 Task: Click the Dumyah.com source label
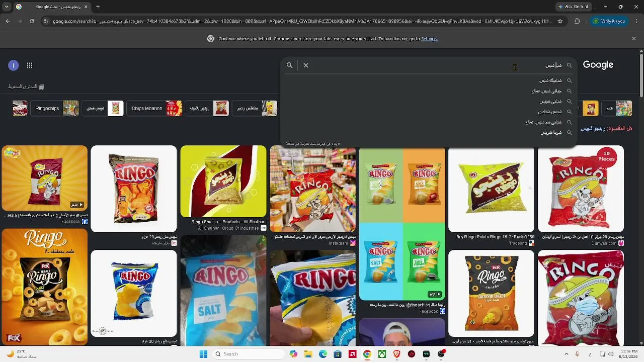[607, 243]
